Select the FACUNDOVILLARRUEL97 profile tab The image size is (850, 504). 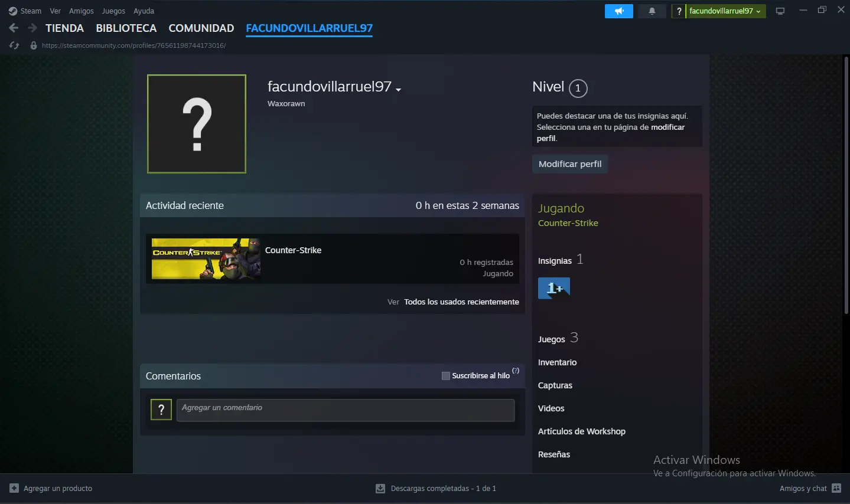coord(310,28)
